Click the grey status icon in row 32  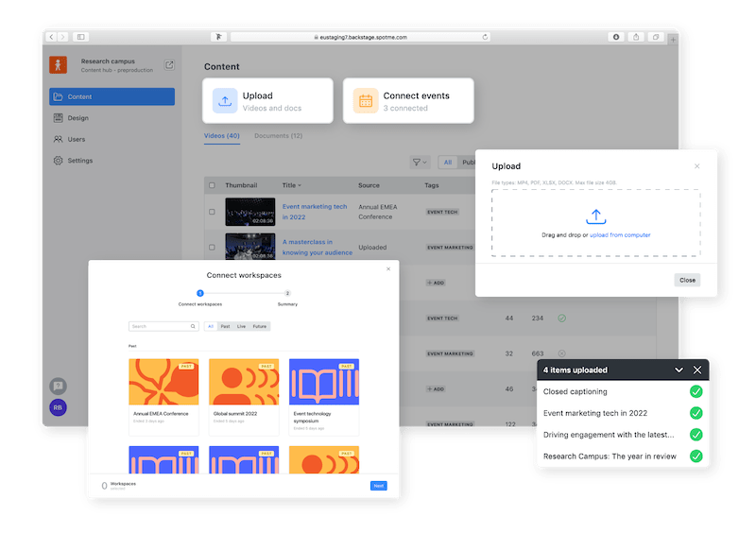(x=561, y=353)
